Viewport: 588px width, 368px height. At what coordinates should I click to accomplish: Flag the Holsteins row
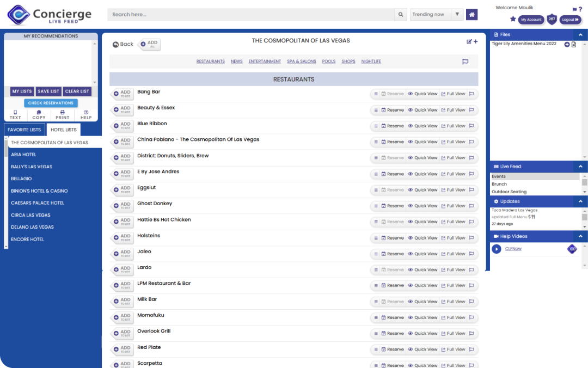(471, 238)
